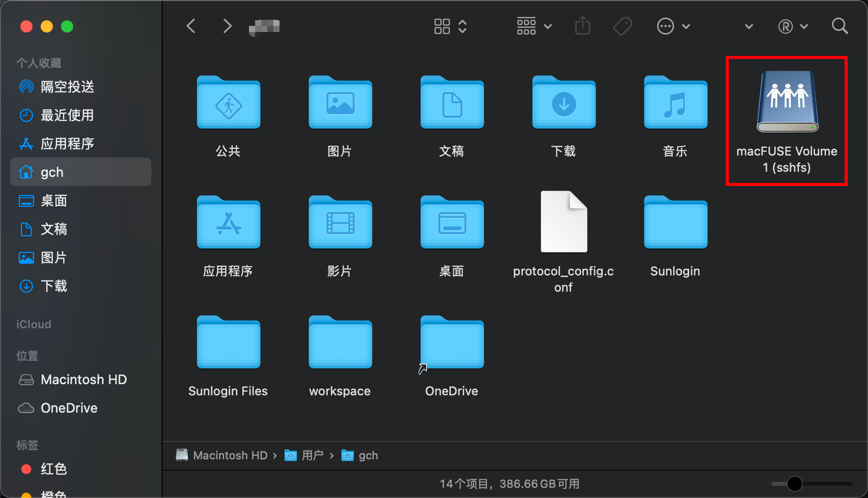Viewport: 868px width, 498px height.
Task: Open the macFUSE Volume 1 (sshfs) drive
Action: pos(787,102)
